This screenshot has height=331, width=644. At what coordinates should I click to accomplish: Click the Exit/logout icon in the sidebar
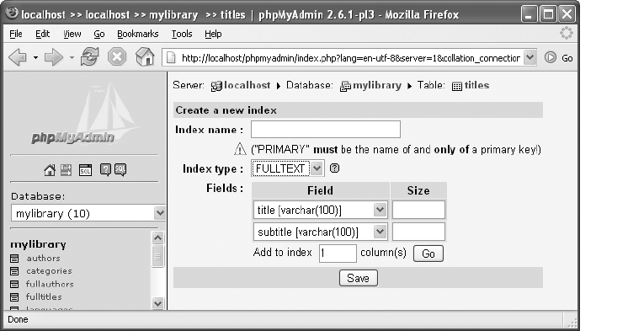(x=67, y=169)
